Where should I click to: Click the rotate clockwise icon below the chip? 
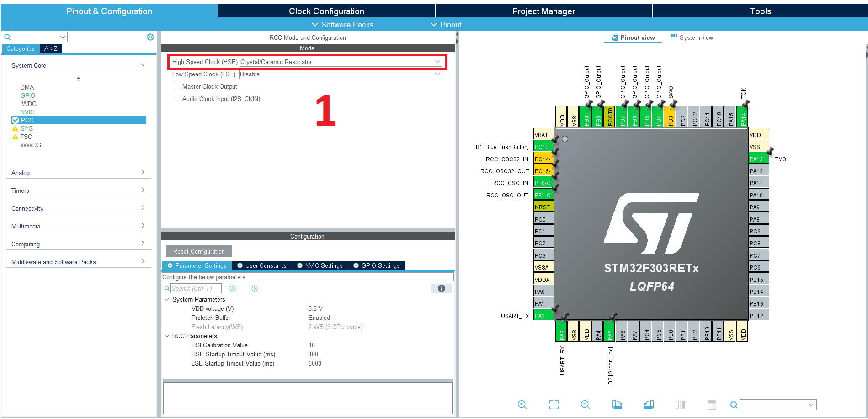pos(617,405)
